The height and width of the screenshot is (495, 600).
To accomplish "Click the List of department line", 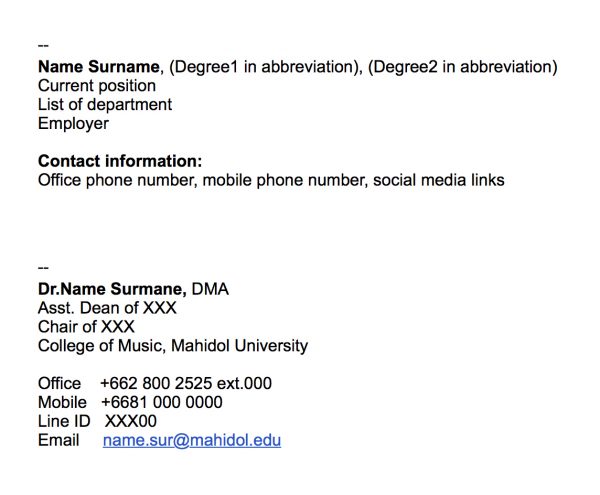I will [x=105, y=104].
